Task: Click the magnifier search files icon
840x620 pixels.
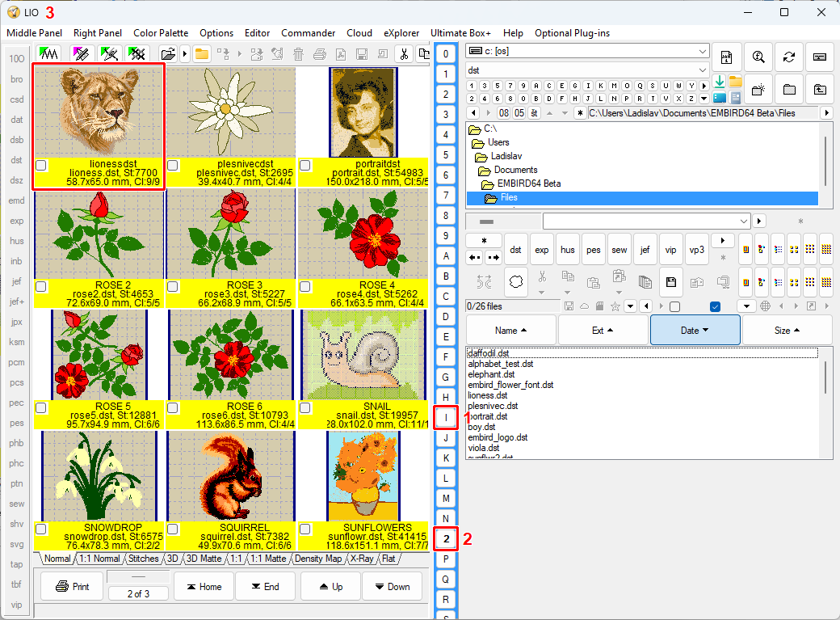Action: coord(758,57)
